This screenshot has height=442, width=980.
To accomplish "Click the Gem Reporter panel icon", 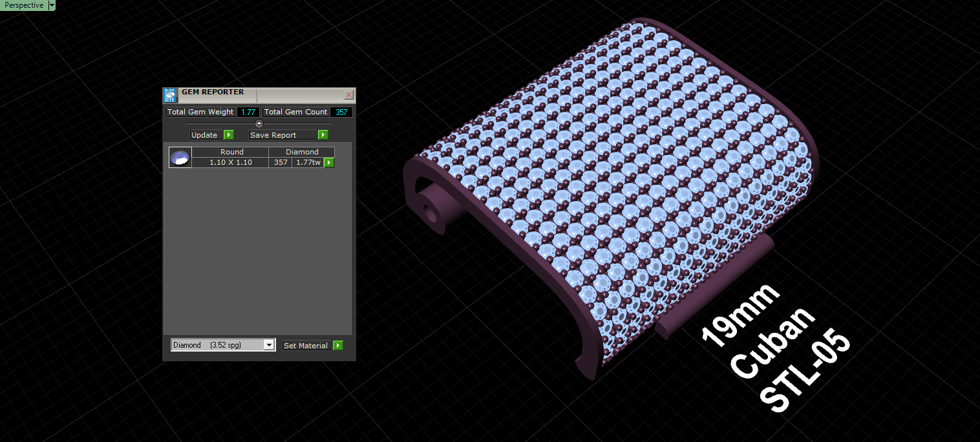I will [x=171, y=96].
